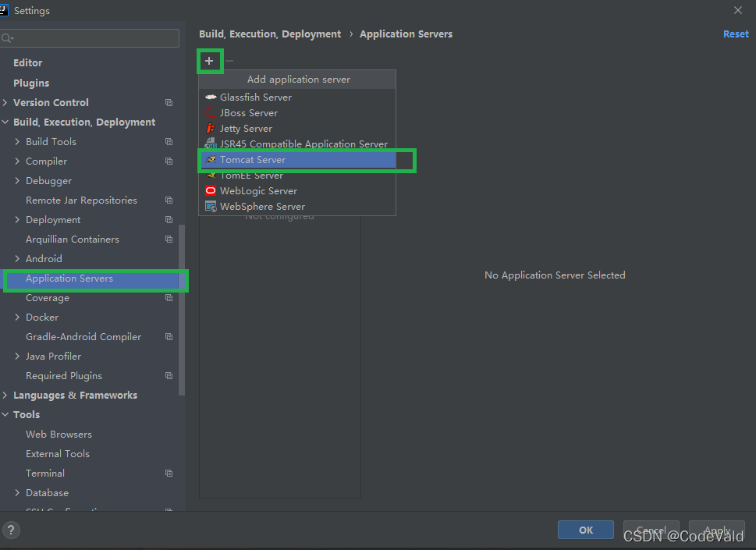Viewport: 756px width, 550px height.
Task: Click the Deployment project-level icon
Action: 169,220
